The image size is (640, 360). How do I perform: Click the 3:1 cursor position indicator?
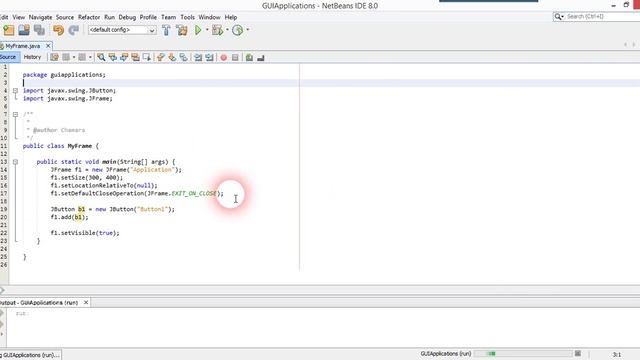pos(617,354)
